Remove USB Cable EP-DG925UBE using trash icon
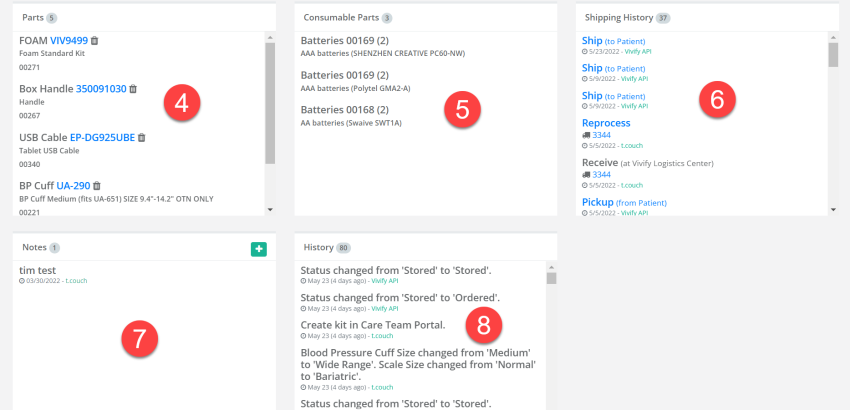This screenshot has height=410, width=850. [142, 138]
